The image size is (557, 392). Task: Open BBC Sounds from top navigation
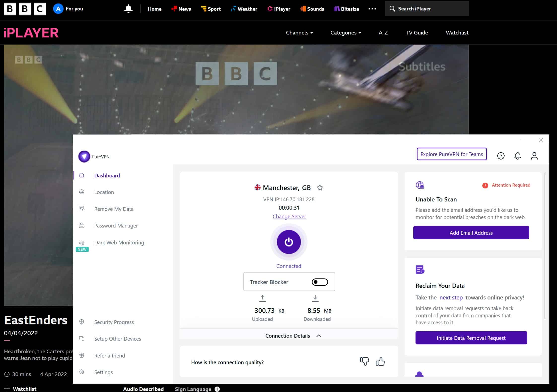click(312, 9)
